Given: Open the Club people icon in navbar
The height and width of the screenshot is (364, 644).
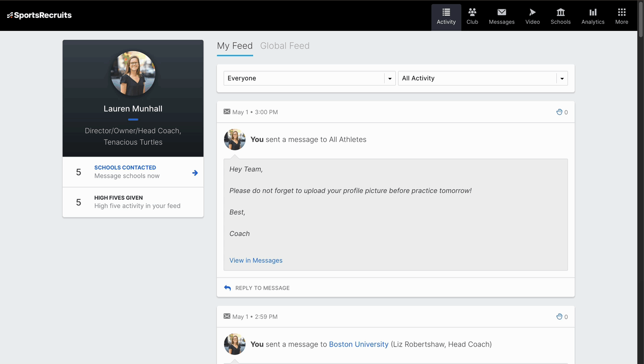Looking at the screenshot, I should [472, 12].
